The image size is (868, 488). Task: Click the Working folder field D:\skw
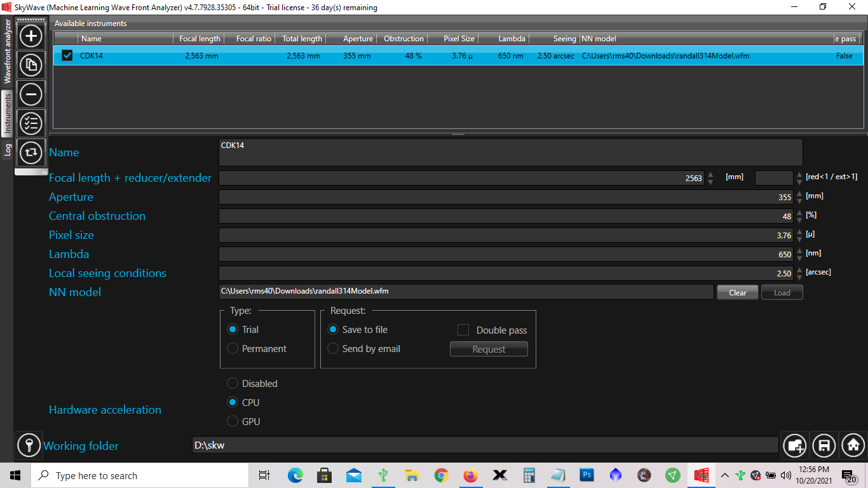(x=485, y=445)
